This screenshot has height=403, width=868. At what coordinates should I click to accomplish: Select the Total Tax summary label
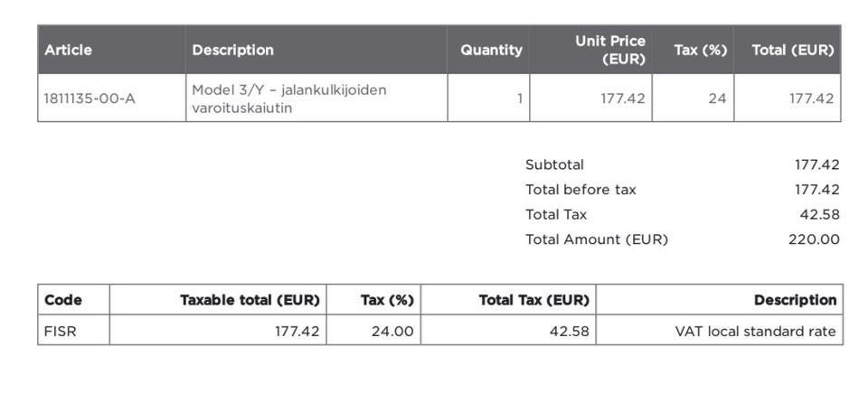556,214
